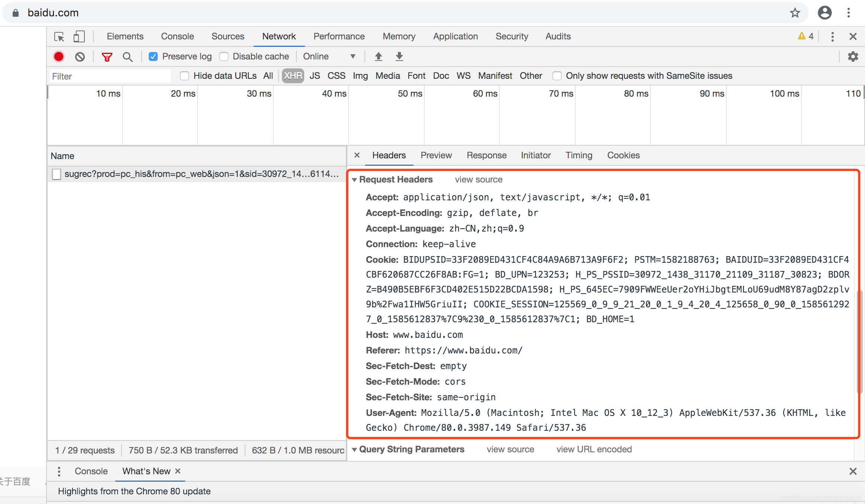Show the Timing tab
The image size is (865, 504).
pyautogui.click(x=579, y=155)
